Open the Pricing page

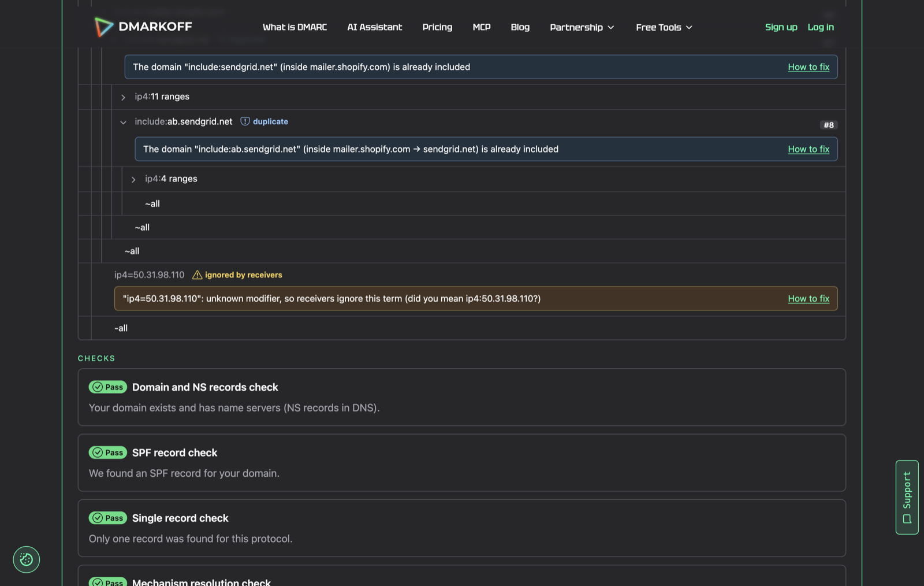coord(437,27)
